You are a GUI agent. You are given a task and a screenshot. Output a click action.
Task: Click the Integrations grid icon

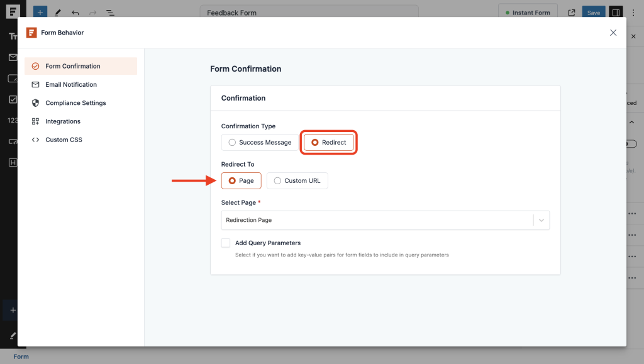tap(36, 121)
